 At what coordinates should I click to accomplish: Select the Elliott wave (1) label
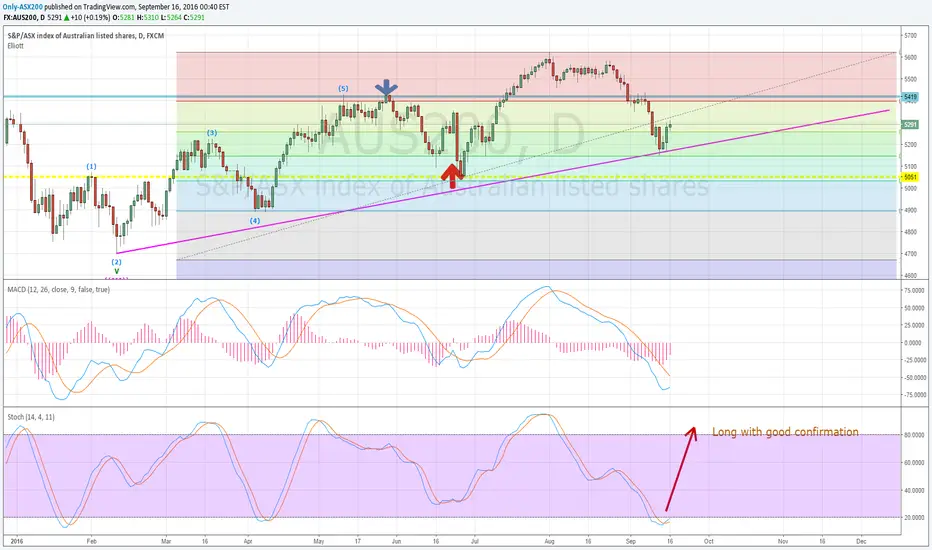point(91,166)
